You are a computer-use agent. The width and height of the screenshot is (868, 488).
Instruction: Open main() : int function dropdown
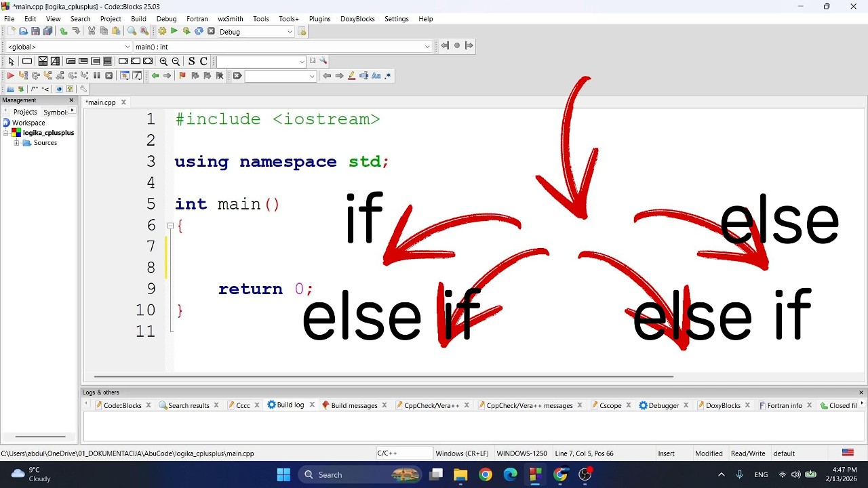(282, 46)
